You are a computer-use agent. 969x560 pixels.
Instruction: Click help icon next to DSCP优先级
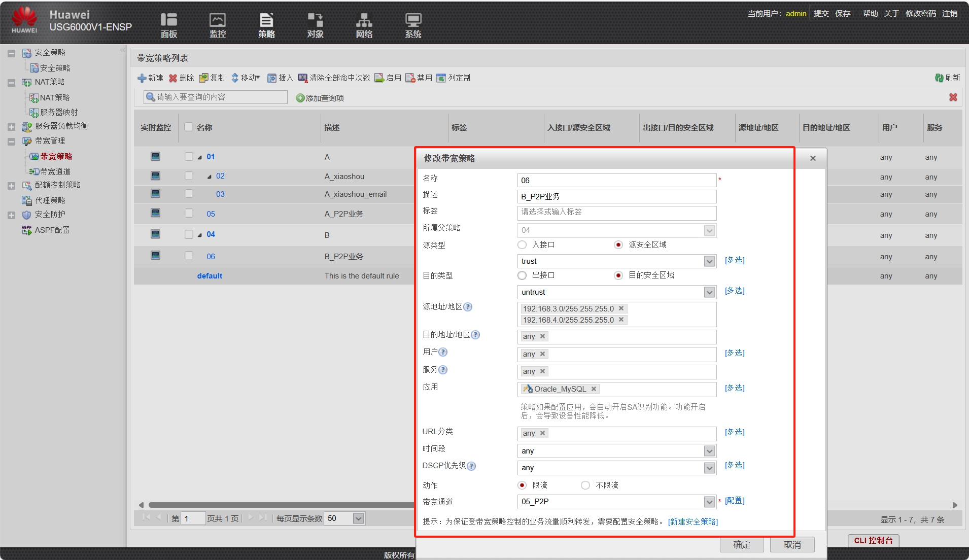click(471, 466)
